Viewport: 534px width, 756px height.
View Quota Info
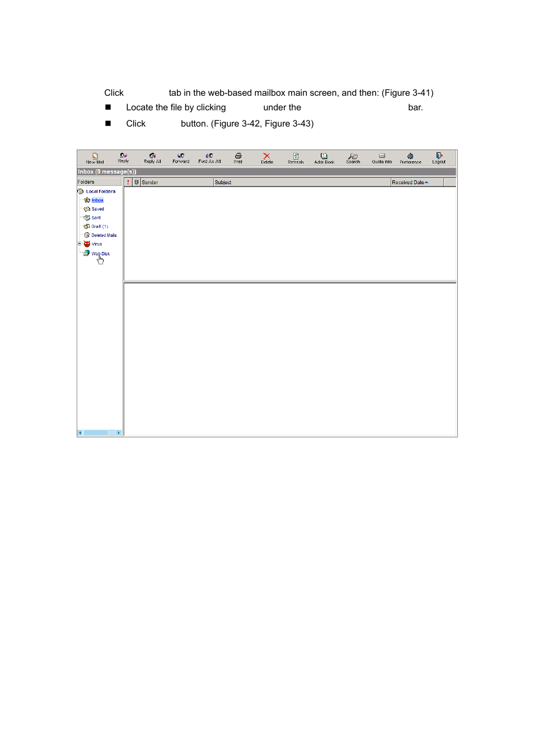point(382,158)
